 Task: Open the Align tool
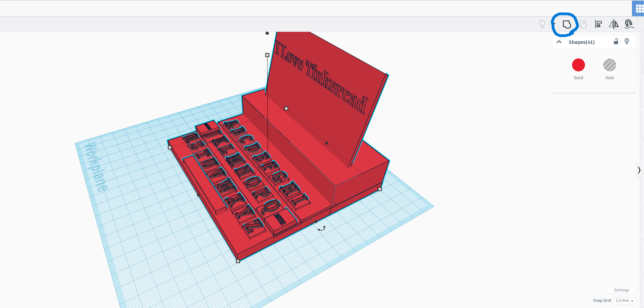598,24
